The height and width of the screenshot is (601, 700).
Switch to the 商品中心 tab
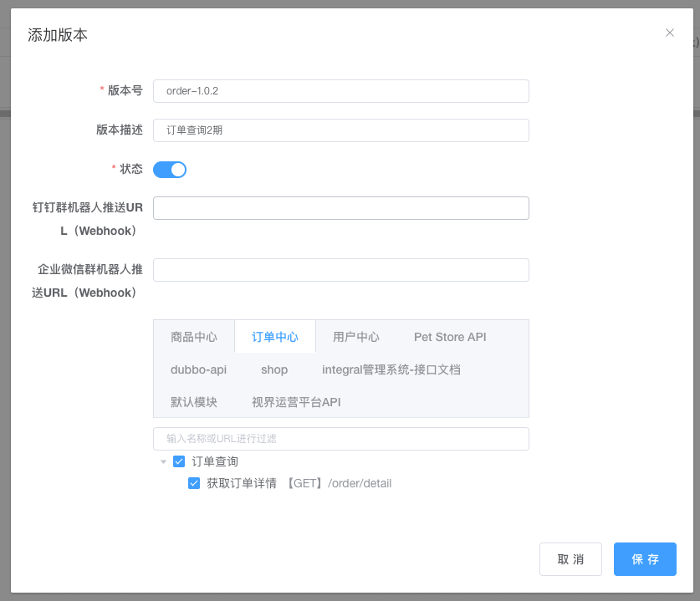pyautogui.click(x=194, y=337)
